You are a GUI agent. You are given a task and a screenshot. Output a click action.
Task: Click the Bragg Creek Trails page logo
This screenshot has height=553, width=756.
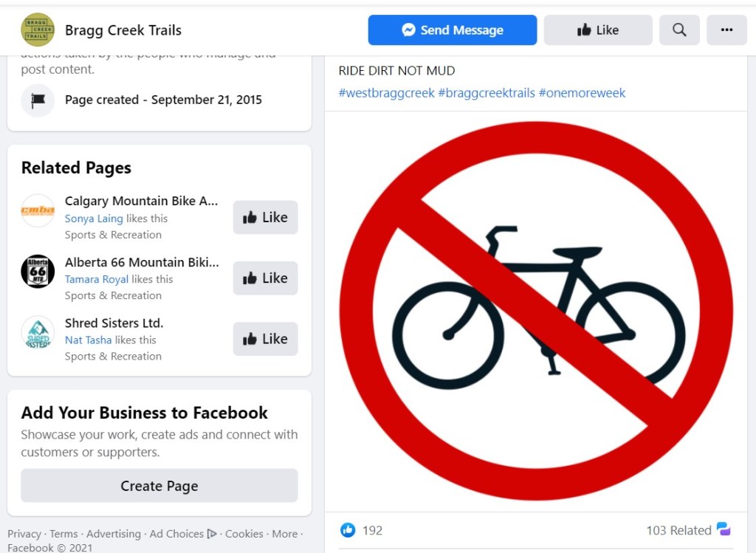[x=38, y=30]
